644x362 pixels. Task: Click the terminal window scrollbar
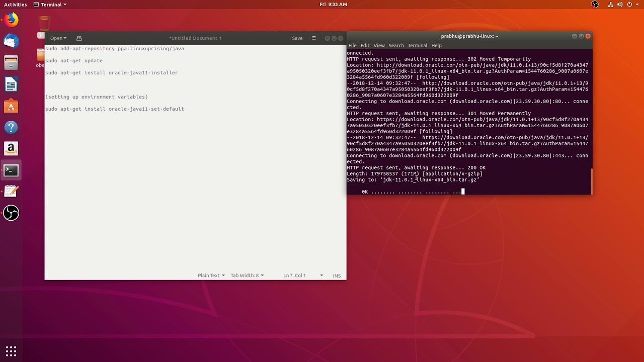coord(591,181)
